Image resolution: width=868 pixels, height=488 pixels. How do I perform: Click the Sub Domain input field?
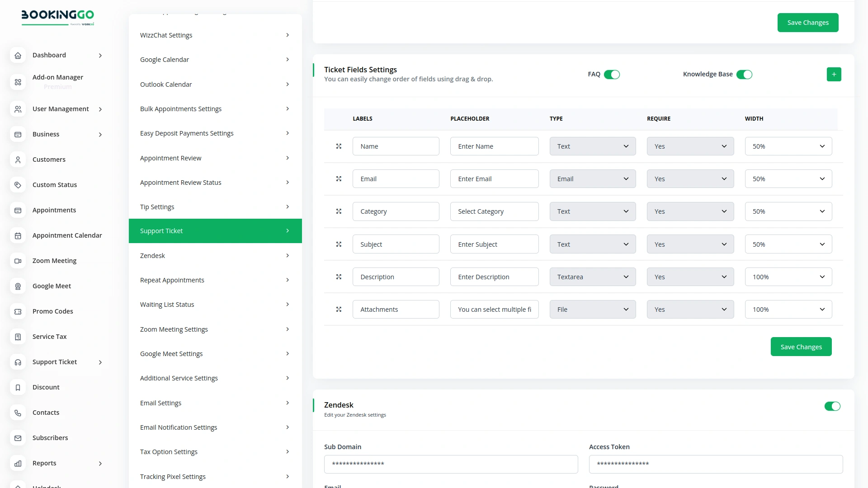tap(451, 464)
